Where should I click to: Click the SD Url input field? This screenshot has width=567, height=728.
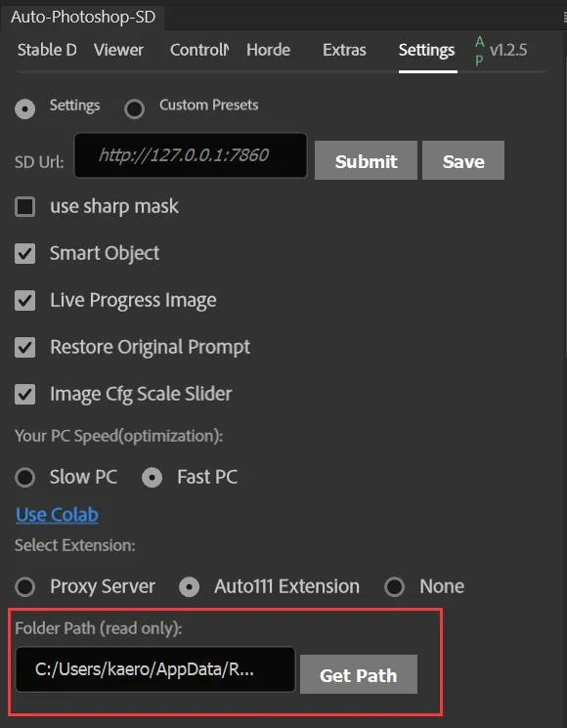click(191, 155)
